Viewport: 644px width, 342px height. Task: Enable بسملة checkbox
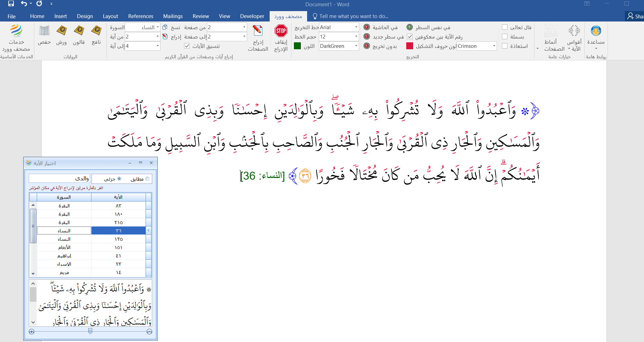[505, 36]
